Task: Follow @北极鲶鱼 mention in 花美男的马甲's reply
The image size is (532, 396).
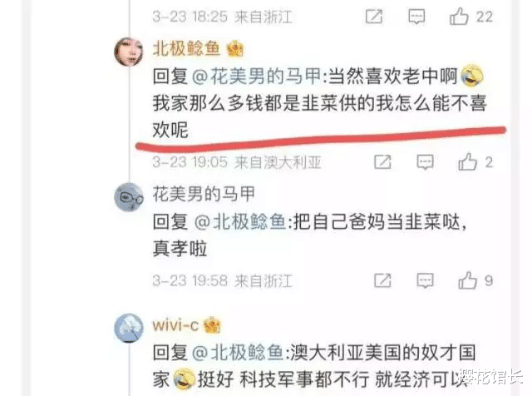Action: pos(240,222)
